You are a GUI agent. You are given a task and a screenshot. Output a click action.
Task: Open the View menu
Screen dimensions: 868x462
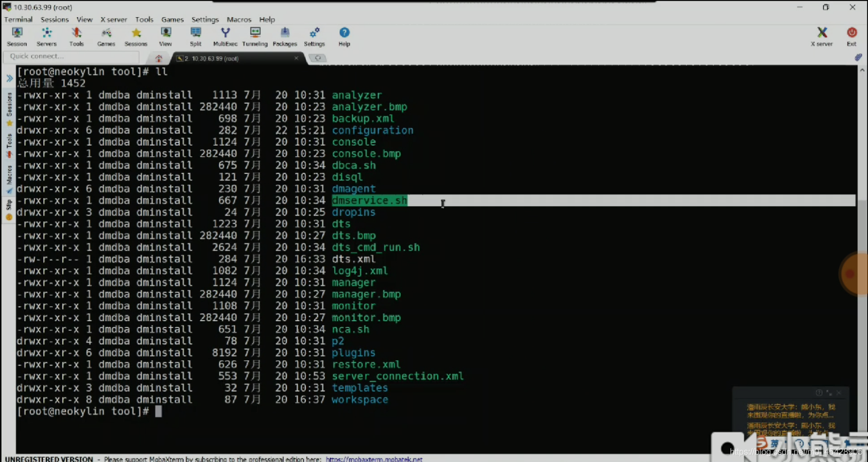pyautogui.click(x=85, y=19)
